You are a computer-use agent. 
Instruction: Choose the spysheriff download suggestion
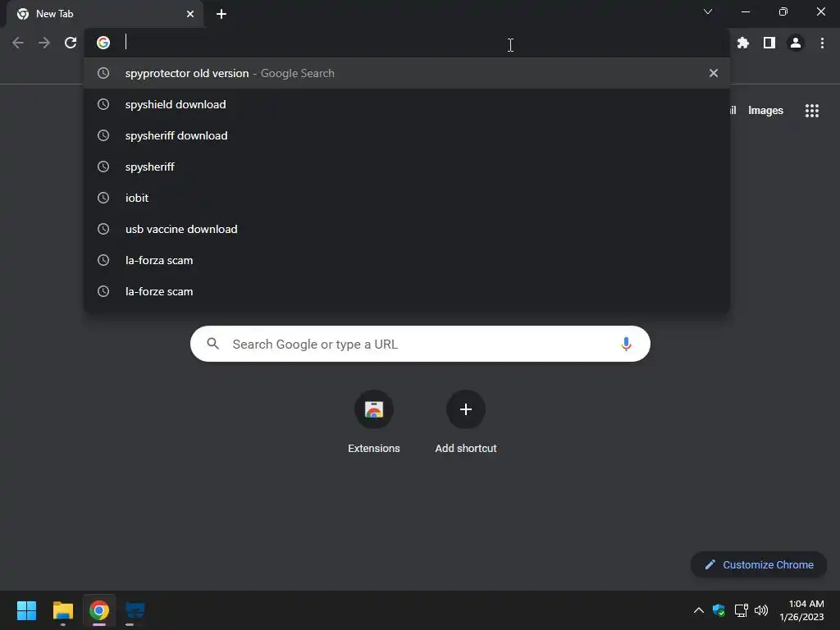[x=407, y=135]
